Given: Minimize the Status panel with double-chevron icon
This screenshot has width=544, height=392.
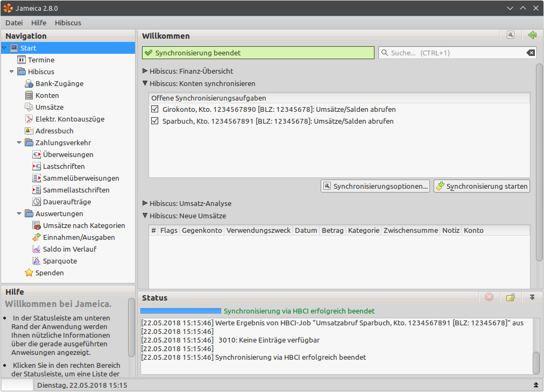Looking at the screenshot, I should (532, 297).
